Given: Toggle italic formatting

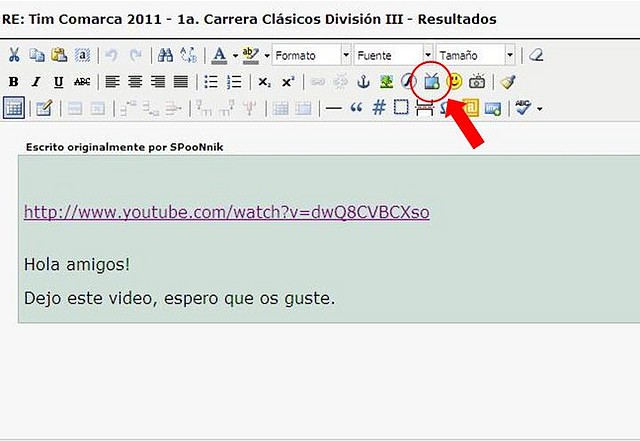Looking at the screenshot, I should click(36, 82).
